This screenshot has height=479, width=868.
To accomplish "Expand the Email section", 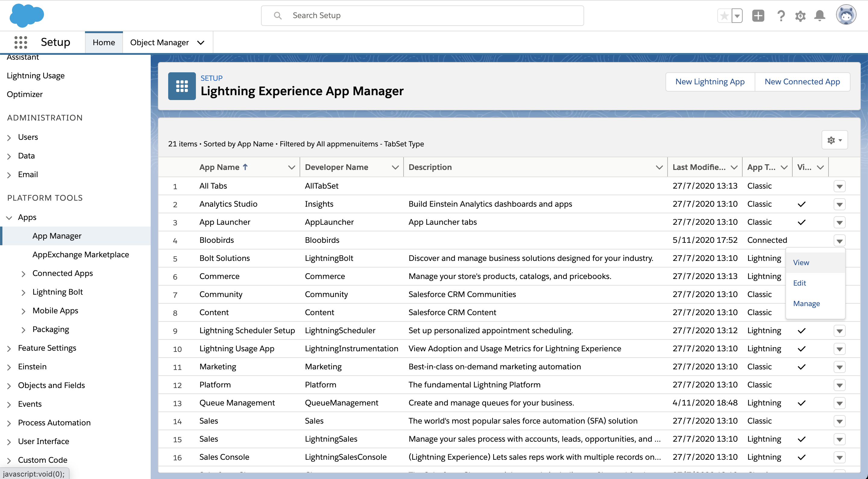I will pos(9,175).
